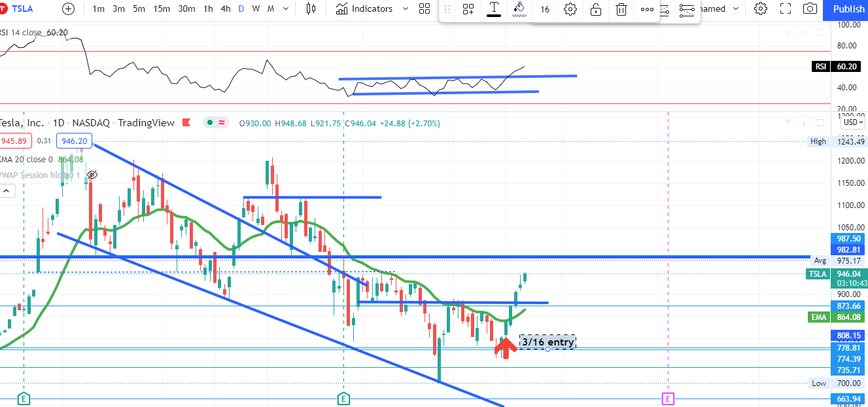This screenshot has width=868, height=407.
Task: Click the 946.20 buy price button
Action: [x=74, y=141]
